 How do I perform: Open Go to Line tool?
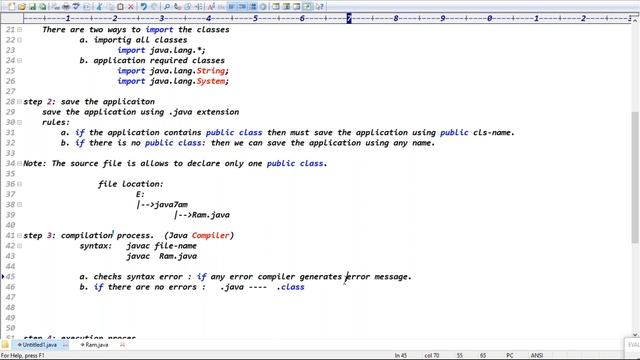[198, 7]
